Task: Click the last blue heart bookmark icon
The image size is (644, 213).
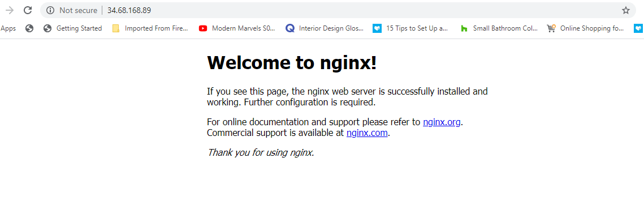Action: click(638, 28)
